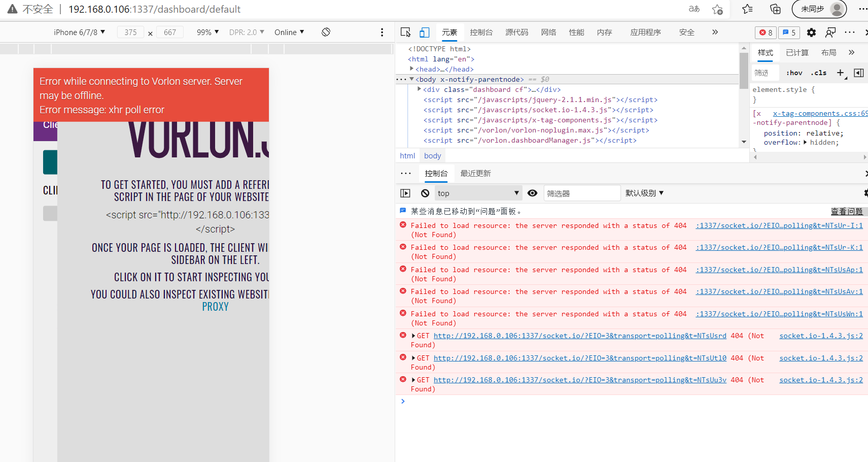Open DevTools customize ellipsis menu
The width and height of the screenshot is (868, 462).
pos(850,32)
